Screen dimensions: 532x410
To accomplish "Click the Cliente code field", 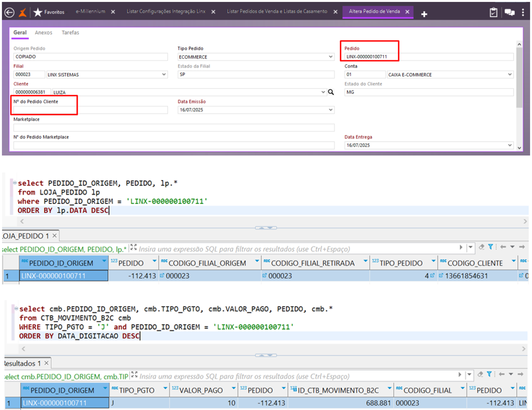I will (32, 92).
